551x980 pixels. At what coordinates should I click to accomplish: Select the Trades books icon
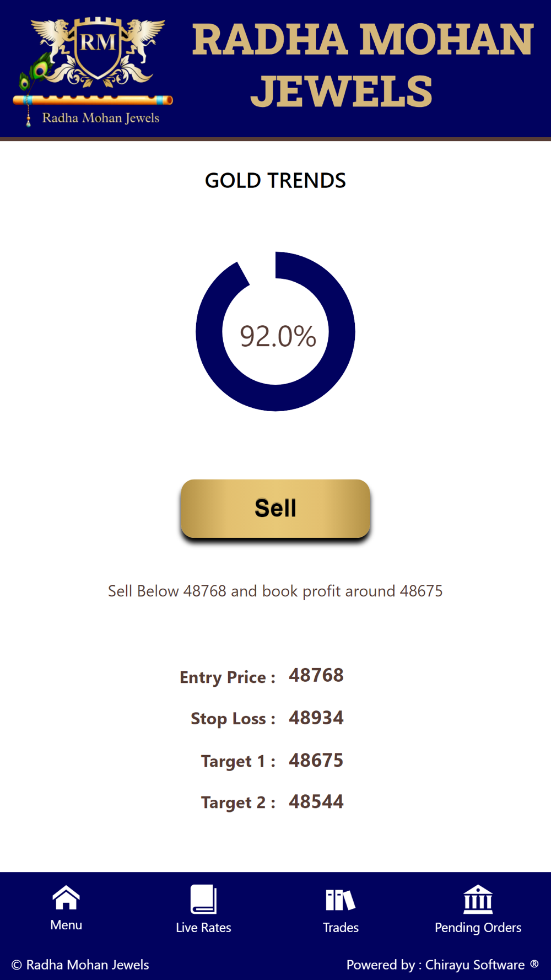pos(341,900)
